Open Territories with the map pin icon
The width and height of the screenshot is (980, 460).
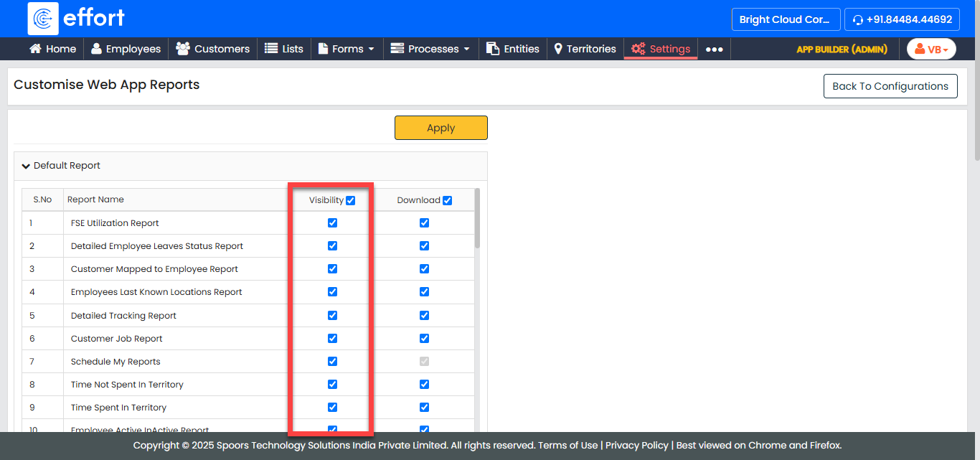click(x=585, y=49)
